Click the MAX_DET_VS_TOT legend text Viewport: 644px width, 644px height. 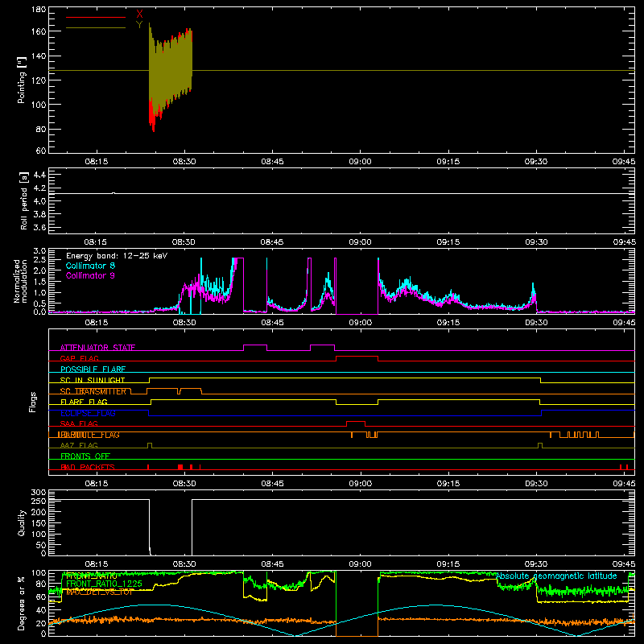pos(99,592)
